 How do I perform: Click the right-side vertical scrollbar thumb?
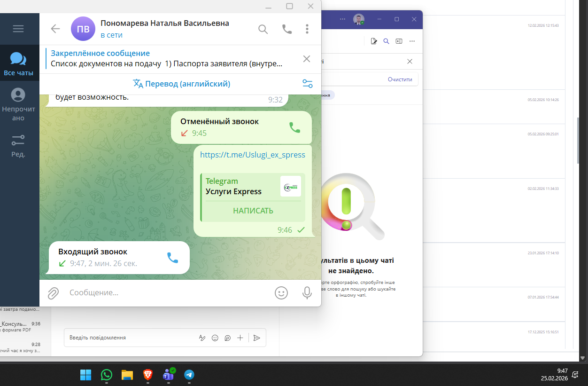(579, 140)
